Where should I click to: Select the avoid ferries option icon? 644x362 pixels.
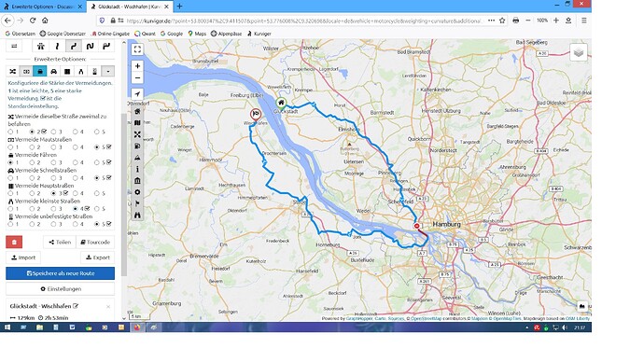pyautogui.click(x=40, y=72)
